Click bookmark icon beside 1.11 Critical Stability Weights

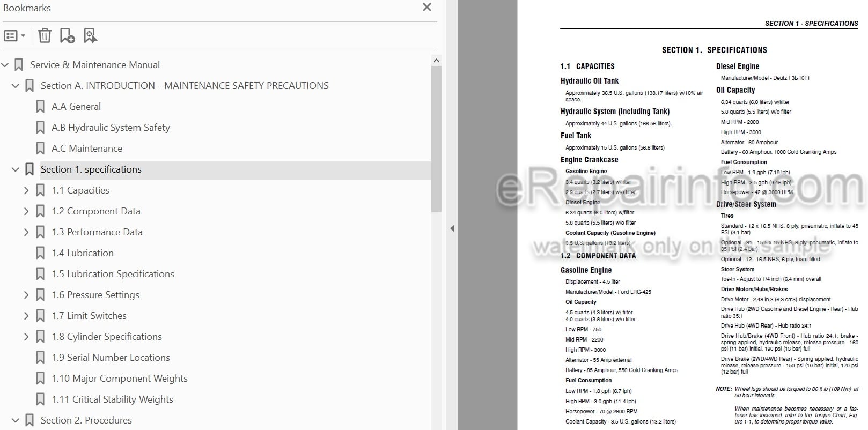click(40, 399)
